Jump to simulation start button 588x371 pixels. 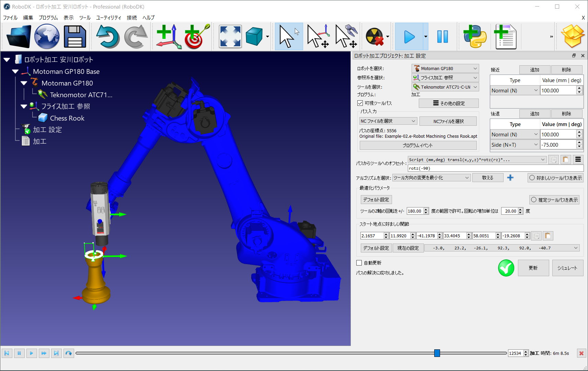(x=7, y=353)
